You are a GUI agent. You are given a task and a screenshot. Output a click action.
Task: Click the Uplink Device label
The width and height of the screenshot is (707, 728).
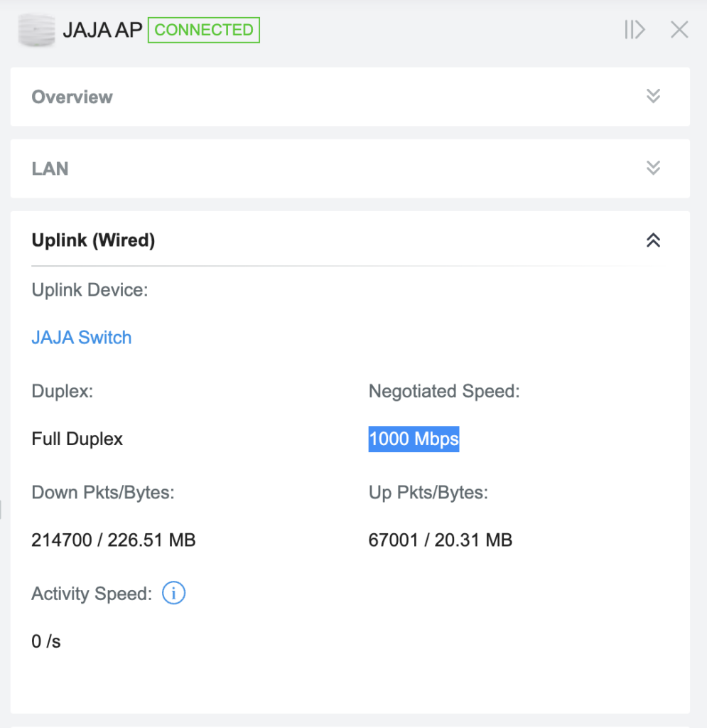pos(90,290)
